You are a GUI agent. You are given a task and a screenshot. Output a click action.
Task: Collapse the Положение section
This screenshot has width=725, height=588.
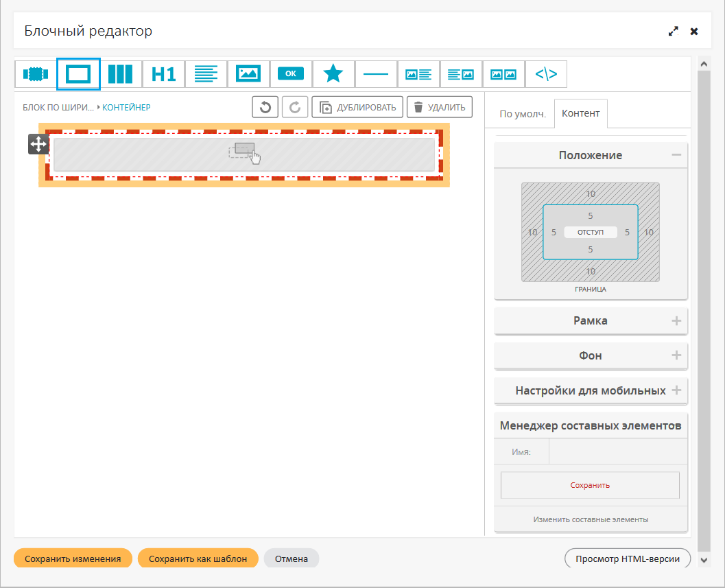coord(676,155)
